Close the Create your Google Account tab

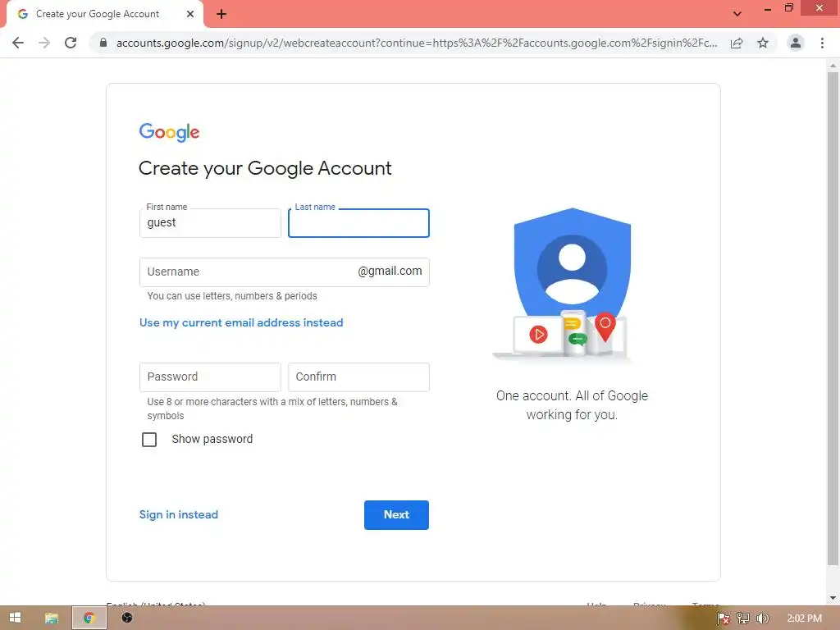point(190,14)
